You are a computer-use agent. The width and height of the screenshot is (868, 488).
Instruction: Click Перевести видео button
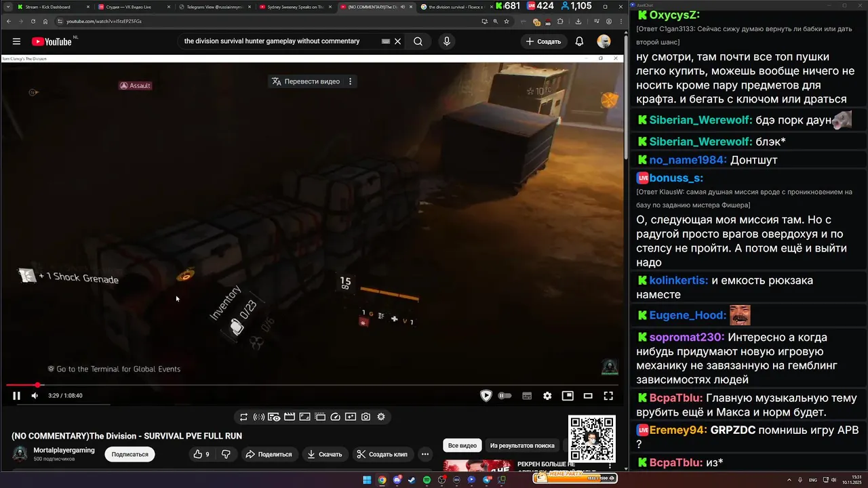click(x=306, y=81)
